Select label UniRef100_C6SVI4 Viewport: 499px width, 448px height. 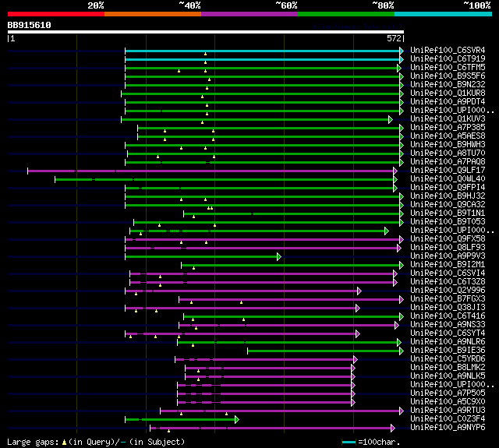[x=448, y=273]
